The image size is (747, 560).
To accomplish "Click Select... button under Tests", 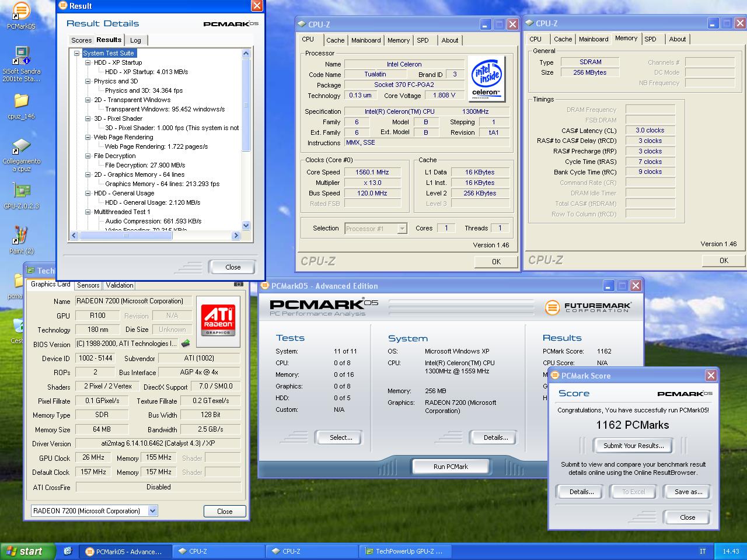I will tap(340, 437).
